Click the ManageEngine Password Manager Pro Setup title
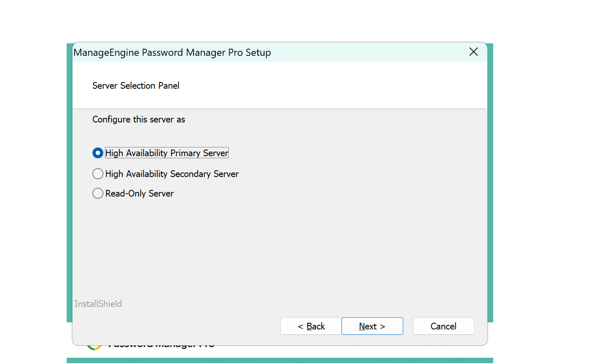 point(172,52)
